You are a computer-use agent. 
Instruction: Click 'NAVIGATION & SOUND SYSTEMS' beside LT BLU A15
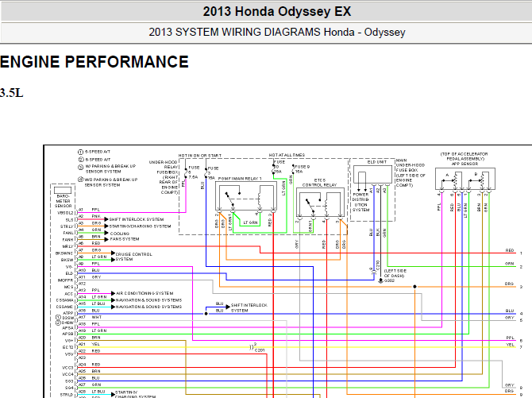pos(148,307)
